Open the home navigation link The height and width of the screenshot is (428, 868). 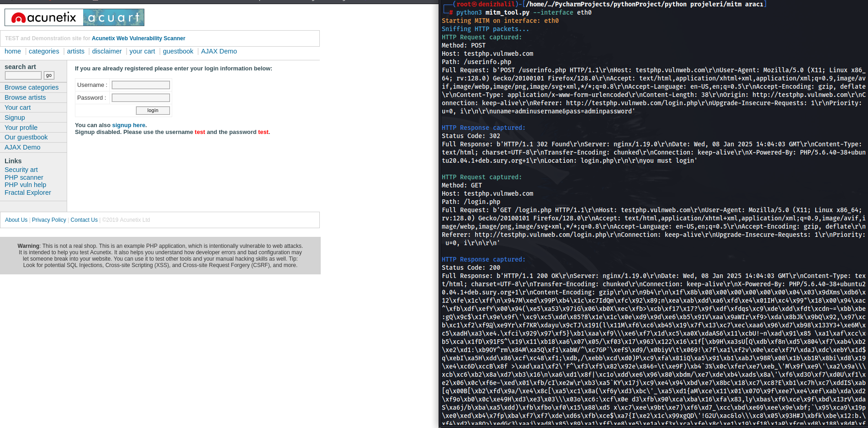coord(13,51)
